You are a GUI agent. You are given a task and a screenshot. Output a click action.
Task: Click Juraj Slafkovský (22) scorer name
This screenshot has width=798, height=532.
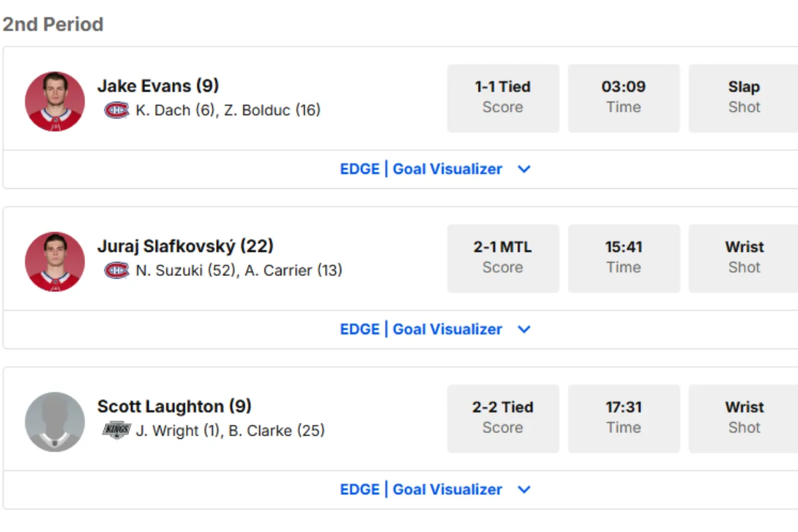pyautogui.click(x=186, y=246)
